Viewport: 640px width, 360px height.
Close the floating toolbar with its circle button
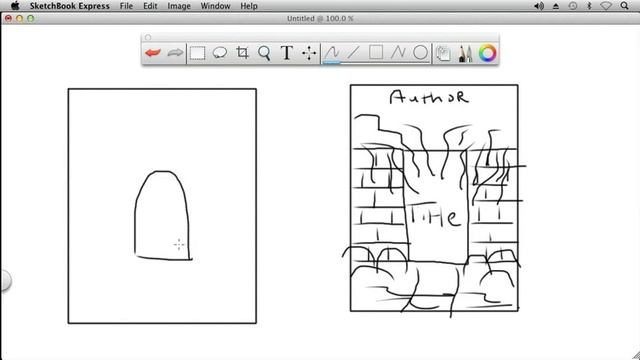[x=148, y=38]
